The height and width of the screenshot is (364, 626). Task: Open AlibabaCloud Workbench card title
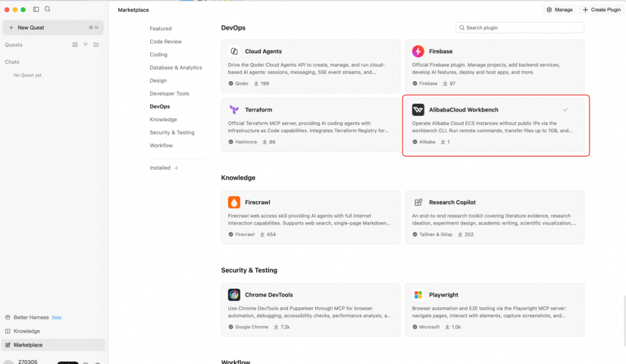click(464, 110)
